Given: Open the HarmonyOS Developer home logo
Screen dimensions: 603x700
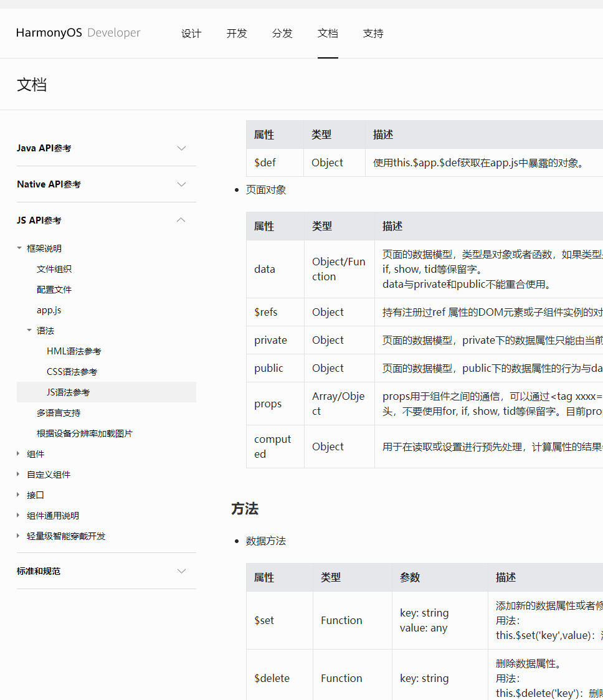Looking at the screenshot, I should point(78,32).
